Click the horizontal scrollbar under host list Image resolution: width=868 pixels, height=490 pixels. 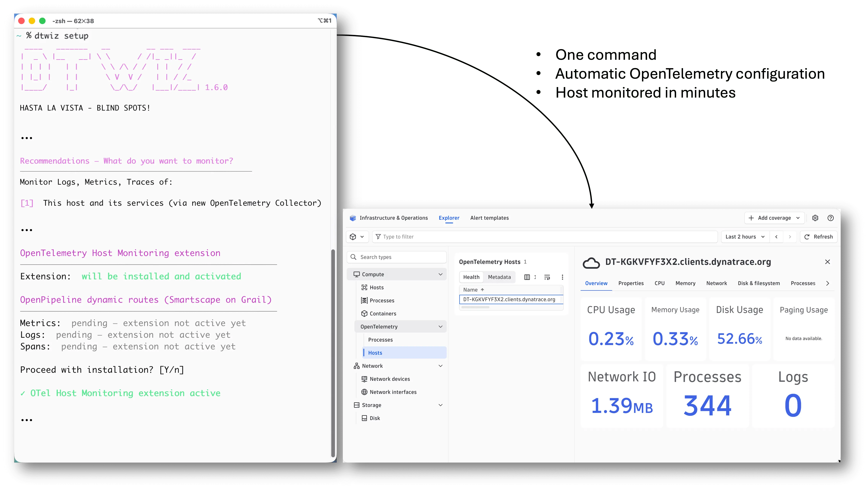[x=475, y=307]
